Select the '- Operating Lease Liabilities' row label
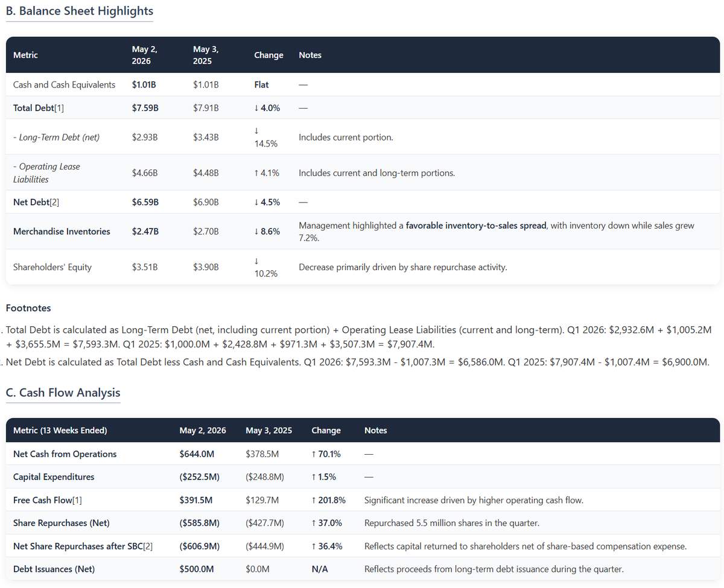This screenshot has width=724, height=588. 46,173
